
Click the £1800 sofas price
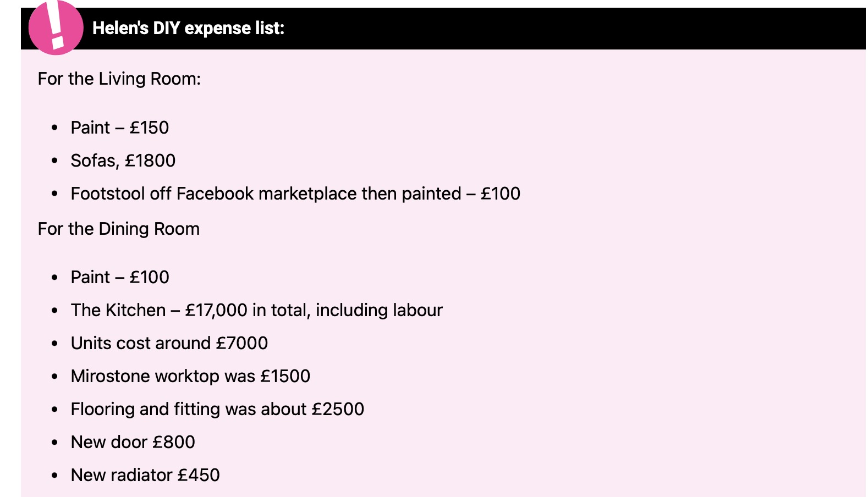tap(150, 161)
